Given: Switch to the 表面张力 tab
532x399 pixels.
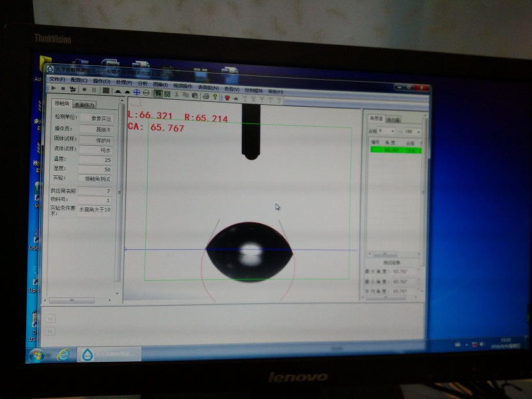Looking at the screenshot, I should tap(84, 105).
